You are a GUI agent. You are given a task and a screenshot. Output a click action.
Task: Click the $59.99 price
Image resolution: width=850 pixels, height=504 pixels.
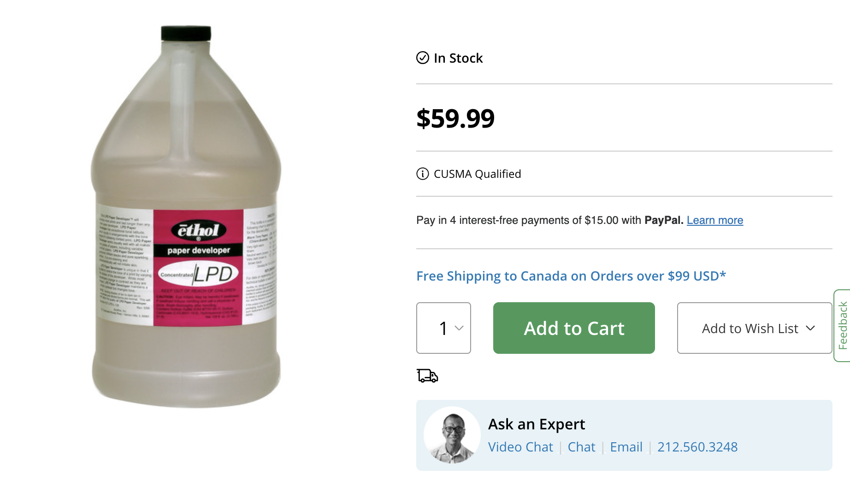click(455, 118)
